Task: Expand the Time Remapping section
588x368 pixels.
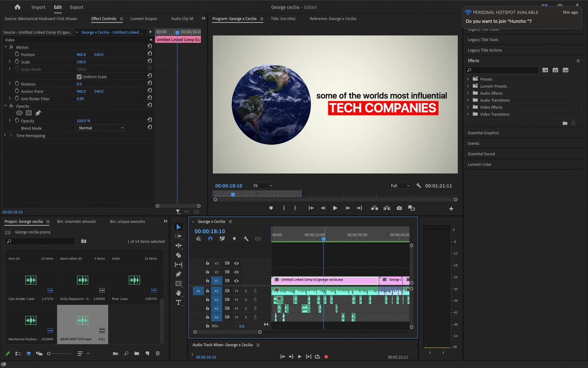Action: pyautogui.click(x=5, y=135)
